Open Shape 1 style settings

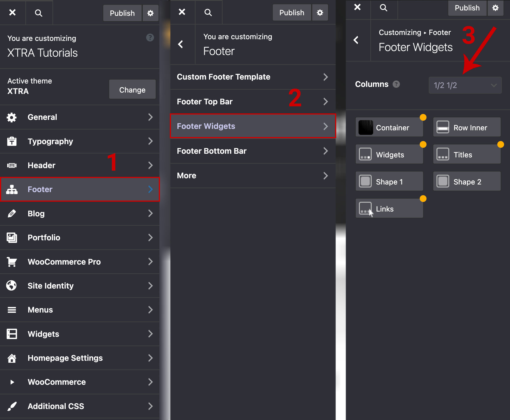click(389, 182)
